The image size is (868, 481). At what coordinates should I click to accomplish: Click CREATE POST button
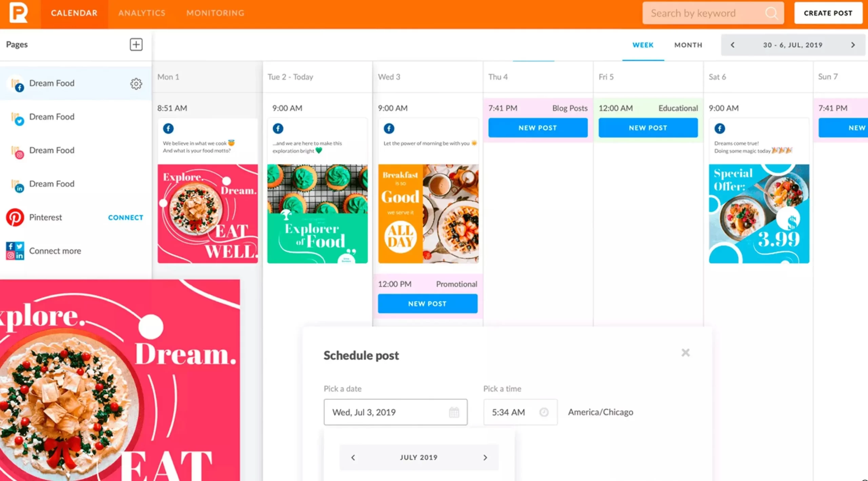[x=827, y=13]
